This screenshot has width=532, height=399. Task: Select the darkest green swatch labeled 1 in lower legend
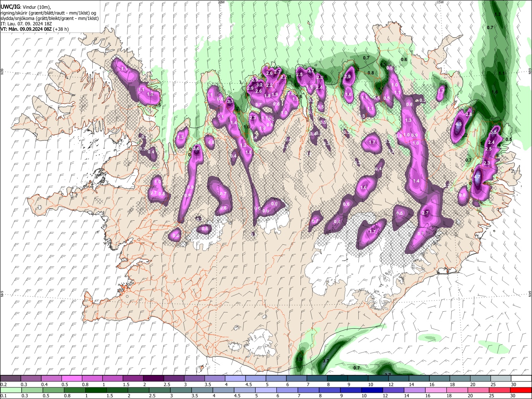(96, 390)
